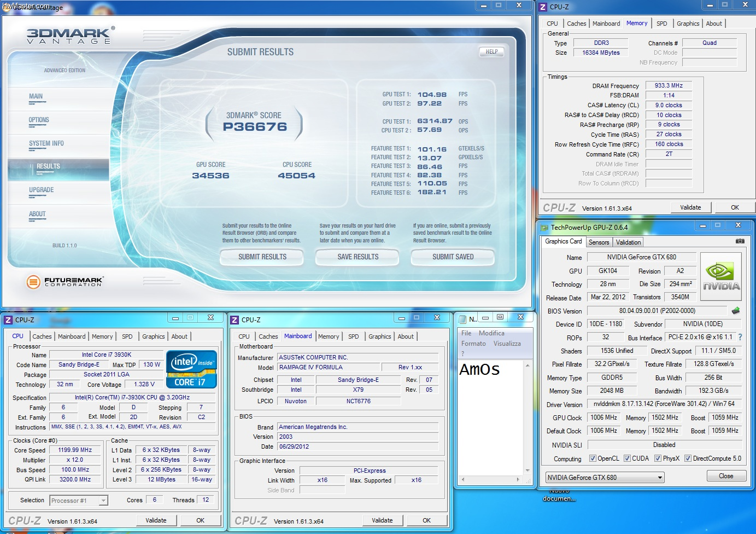Screen dimensions: 756x534
Task: Open the Processor #1 selection dropdown
Action: (x=79, y=501)
